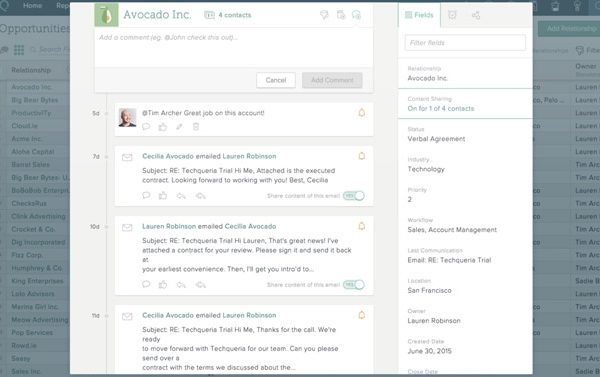Select King Enterprises row in Opportunities list

(37, 281)
